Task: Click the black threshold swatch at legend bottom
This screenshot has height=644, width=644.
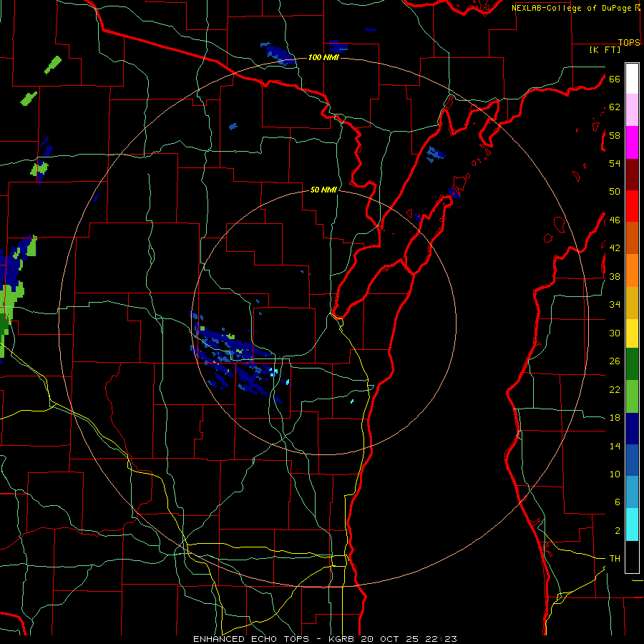Action: [632, 557]
